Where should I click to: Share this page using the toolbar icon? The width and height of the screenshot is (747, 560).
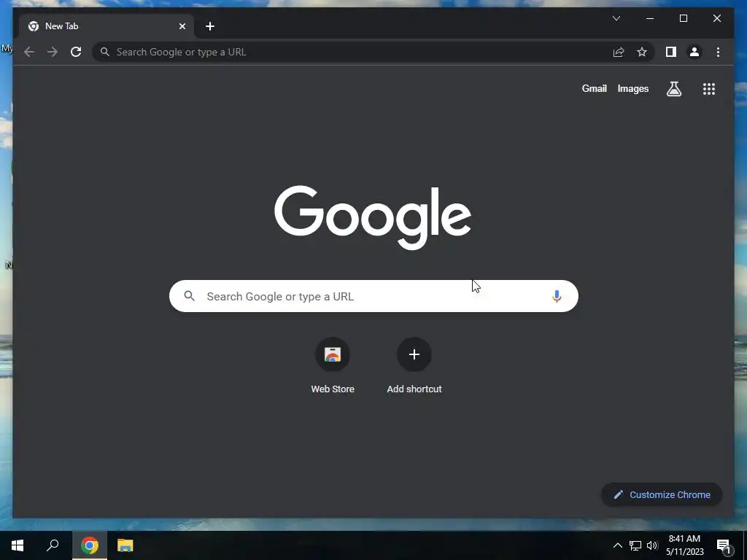click(619, 52)
